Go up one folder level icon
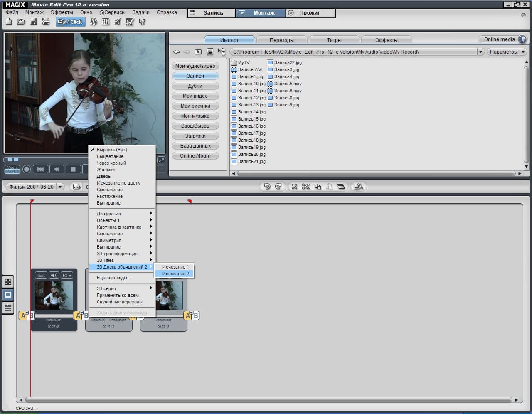The height and width of the screenshot is (414, 532). (198, 52)
